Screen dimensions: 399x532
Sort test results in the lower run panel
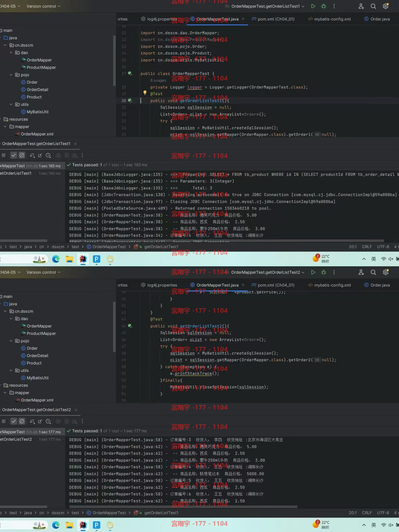pos(32,421)
